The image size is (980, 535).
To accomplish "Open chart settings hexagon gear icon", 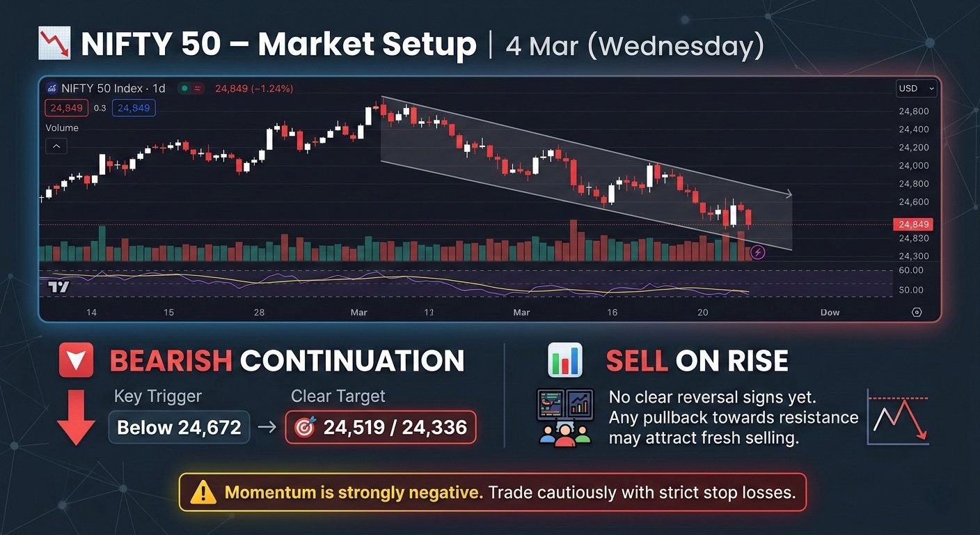I will point(917,312).
